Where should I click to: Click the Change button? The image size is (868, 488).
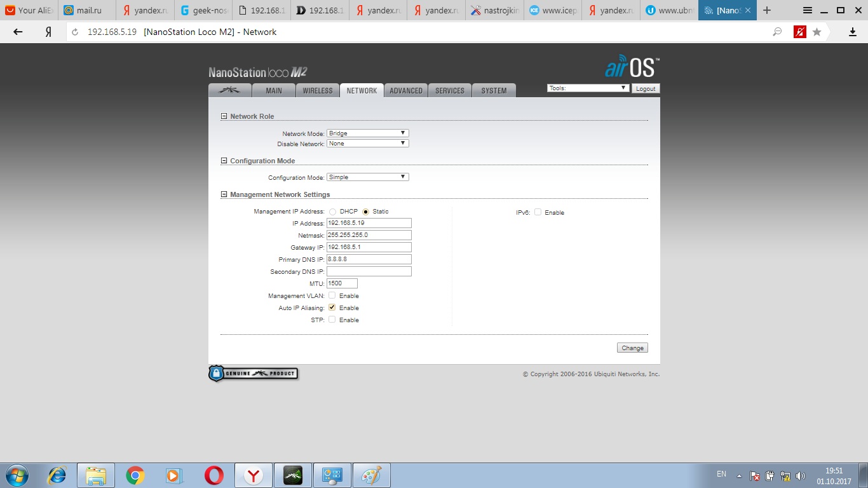click(x=632, y=348)
